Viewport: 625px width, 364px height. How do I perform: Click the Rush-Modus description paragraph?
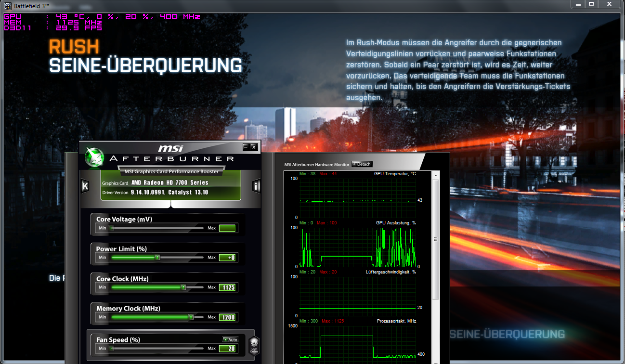click(x=458, y=70)
